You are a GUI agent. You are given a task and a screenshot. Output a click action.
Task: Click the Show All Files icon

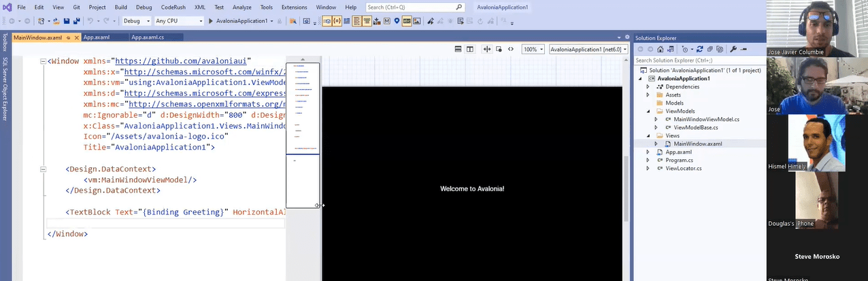(x=720, y=49)
